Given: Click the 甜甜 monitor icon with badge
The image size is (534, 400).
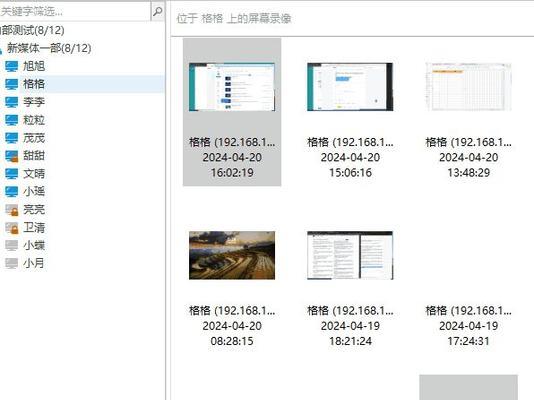Looking at the screenshot, I should (x=11, y=156).
